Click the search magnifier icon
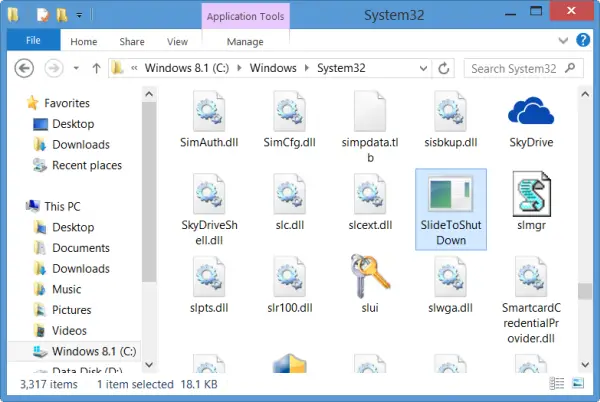600x402 pixels. coord(570,68)
